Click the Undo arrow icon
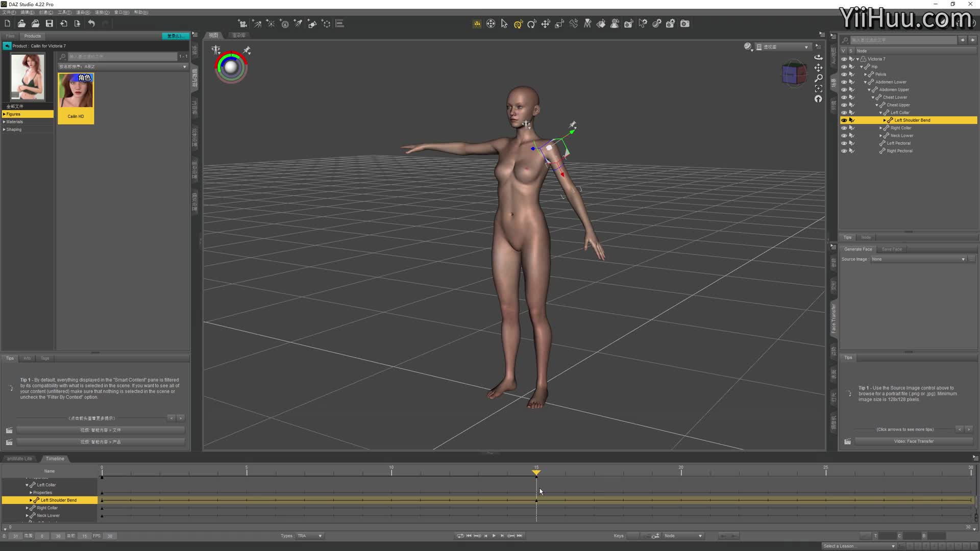 tap(91, 23)
